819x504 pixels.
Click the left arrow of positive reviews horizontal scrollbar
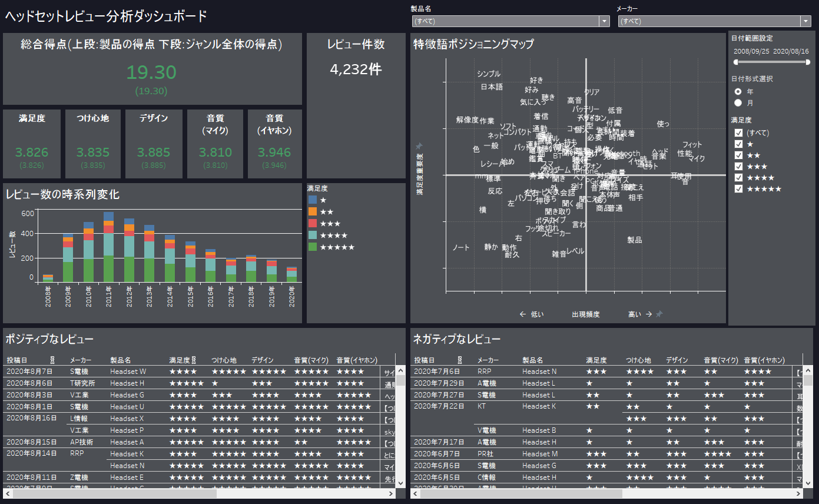9,493
